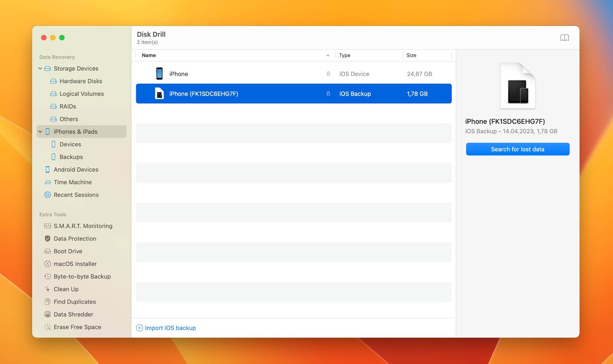Select Storage Devices in the sidebar

[76, 69]
